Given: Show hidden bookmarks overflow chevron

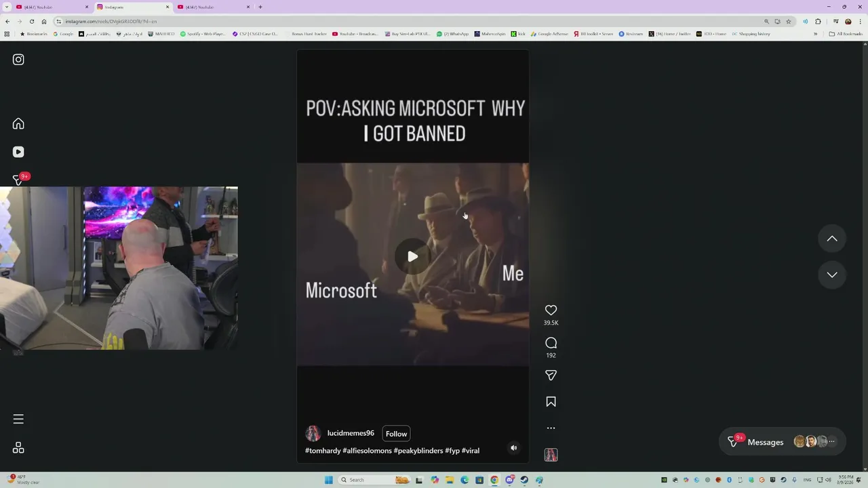Looking at the screenshot, I should 815,34.
